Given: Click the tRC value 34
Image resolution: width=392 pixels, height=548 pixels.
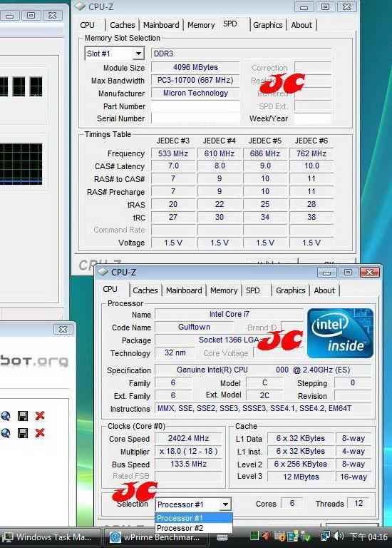Looking at the screenshot, I should [265, 217].
